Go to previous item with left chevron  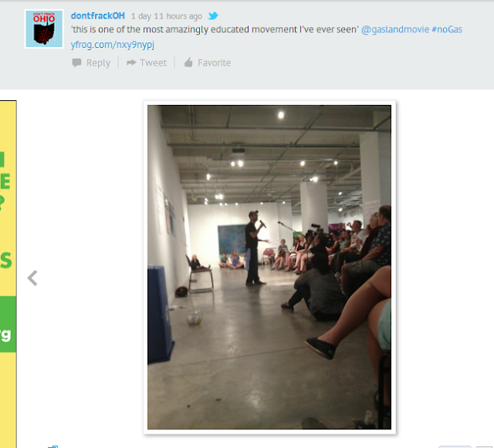(x=32, y=278)
